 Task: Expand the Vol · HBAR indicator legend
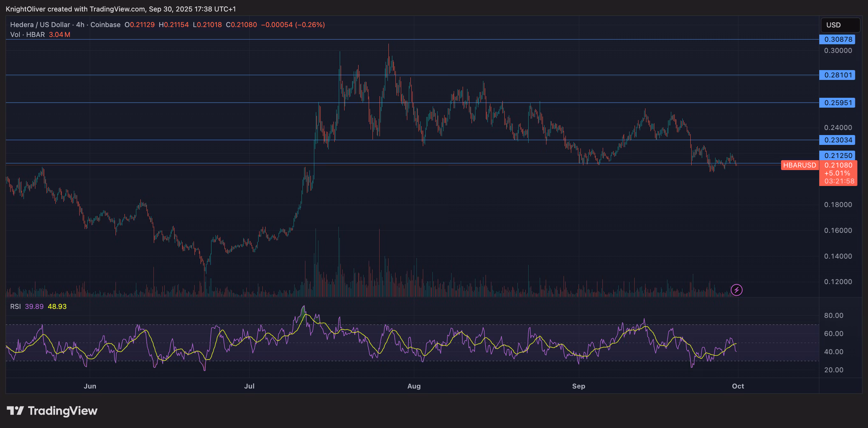[x=27, y=34]
